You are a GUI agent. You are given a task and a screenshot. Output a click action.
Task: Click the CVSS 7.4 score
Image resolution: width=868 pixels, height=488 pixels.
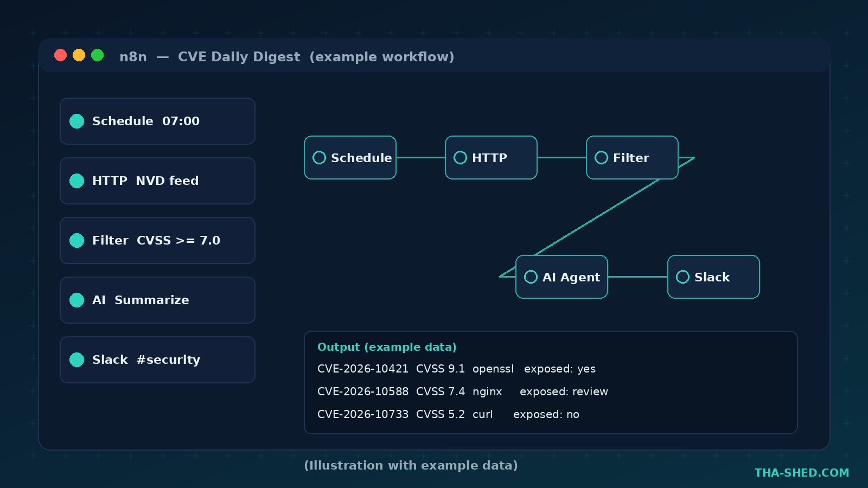(x=441, y=391)
